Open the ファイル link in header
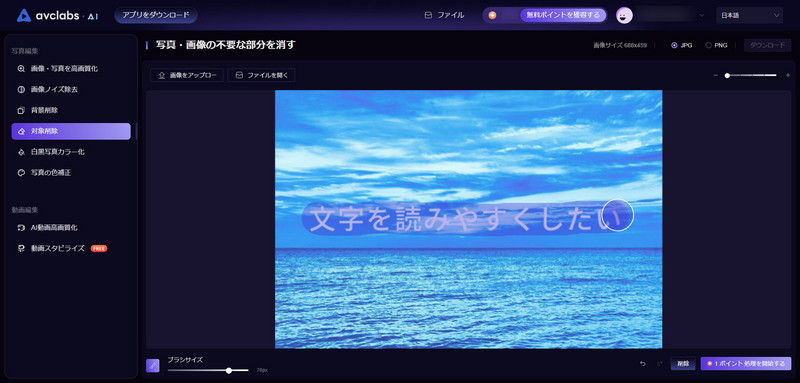 coord(451,15)
